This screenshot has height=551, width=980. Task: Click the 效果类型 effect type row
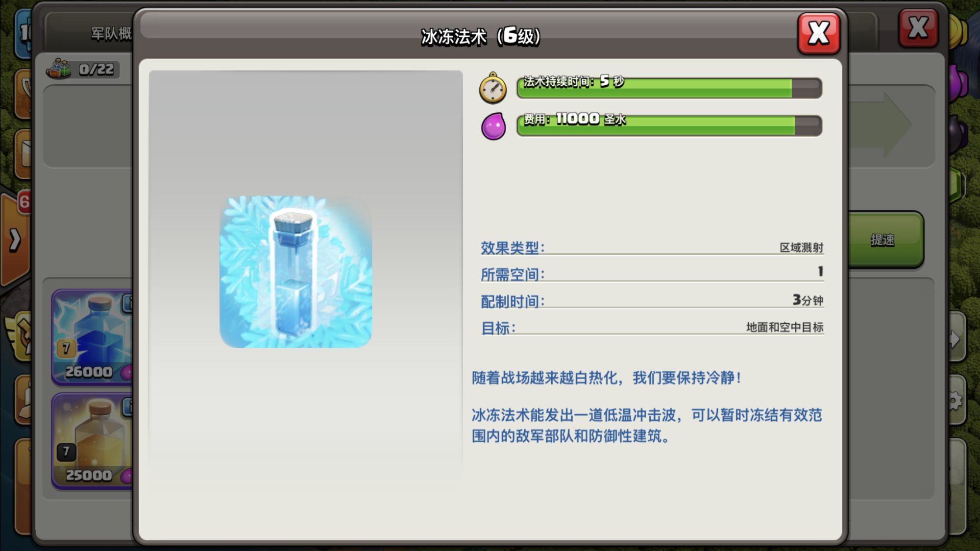pyautogui.click(x=652, y=247)
